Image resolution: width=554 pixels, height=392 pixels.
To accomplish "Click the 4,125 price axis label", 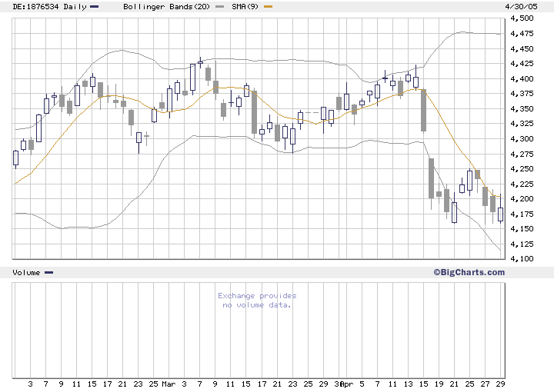I will click(522, 244).
